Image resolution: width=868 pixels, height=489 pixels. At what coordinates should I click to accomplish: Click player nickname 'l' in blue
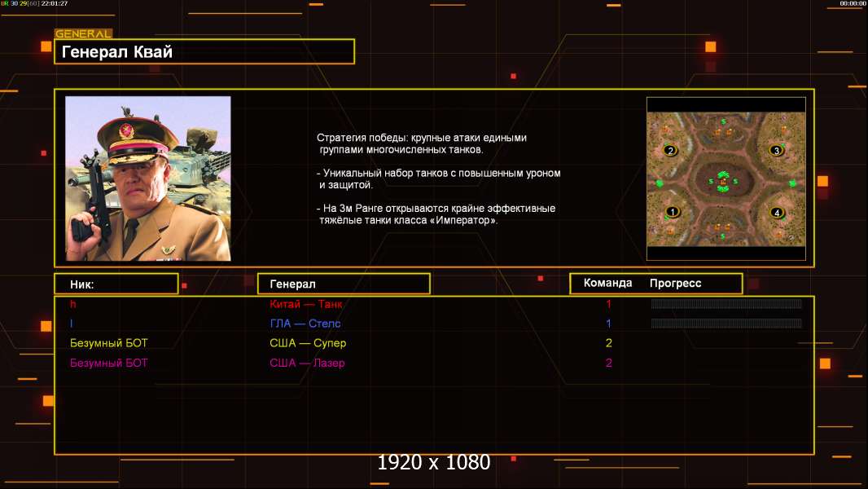[x=72, y=324]
